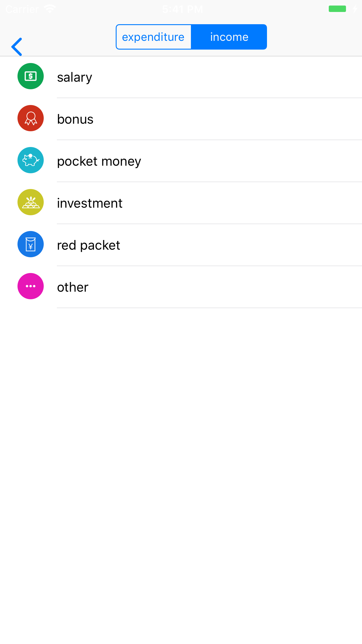
Task: Tap the red bonus ribbon icon
Action: 31,118
